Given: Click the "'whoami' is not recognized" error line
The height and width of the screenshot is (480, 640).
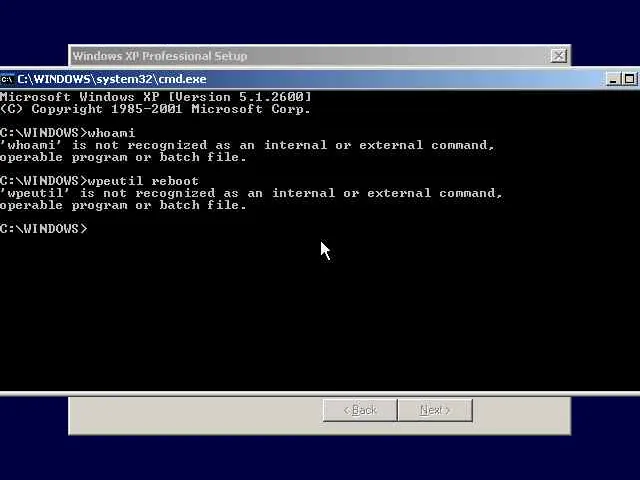Looking at the screenshot, I should pyautogui.click(x=247, y=145).
